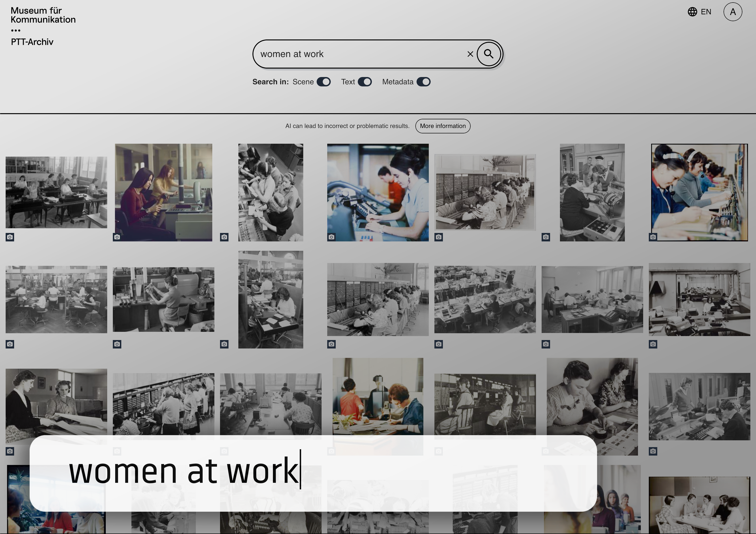Viewport: 756px width, 534px height.
Task: Open the AI More information dialog
Action: 443,126
